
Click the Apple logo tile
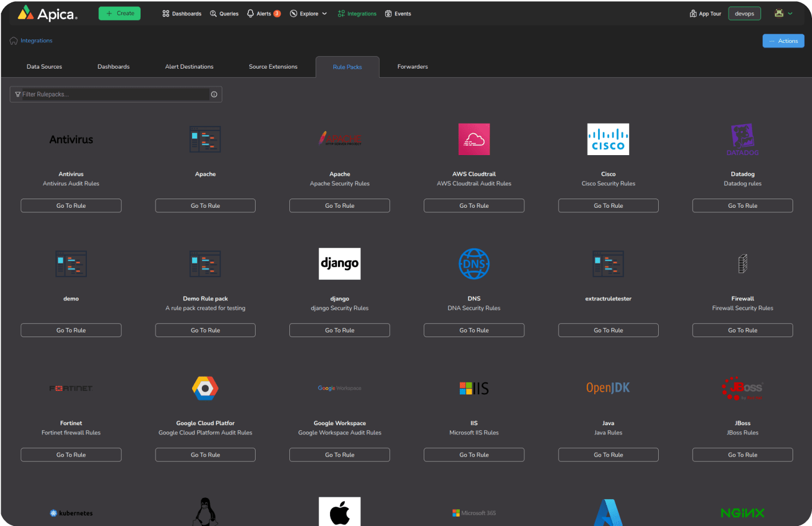point(340,511)
